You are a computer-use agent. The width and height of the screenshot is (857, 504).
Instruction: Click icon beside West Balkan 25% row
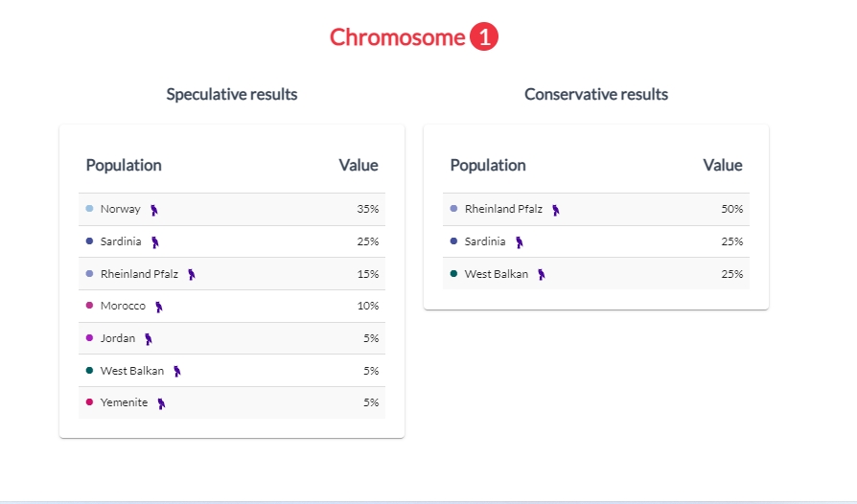point(541,275)
